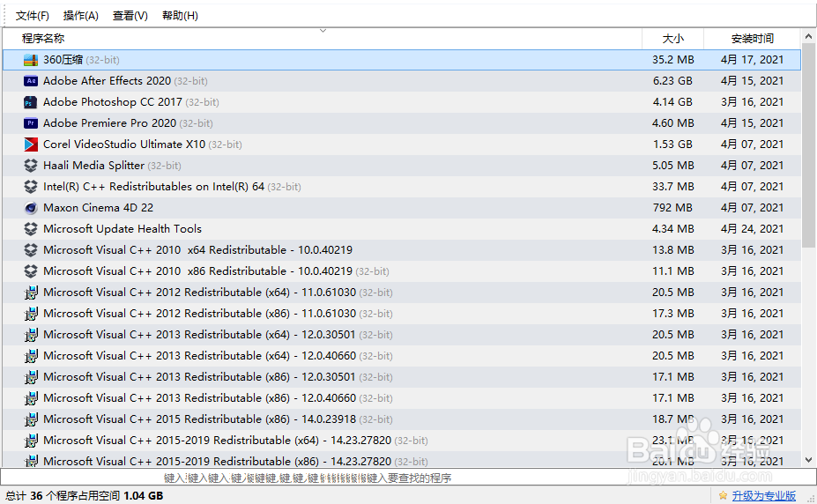This screenshot has width=817, height=504.
Task: Click the 1.53 GB size value
Action: [x=672, y=145]
